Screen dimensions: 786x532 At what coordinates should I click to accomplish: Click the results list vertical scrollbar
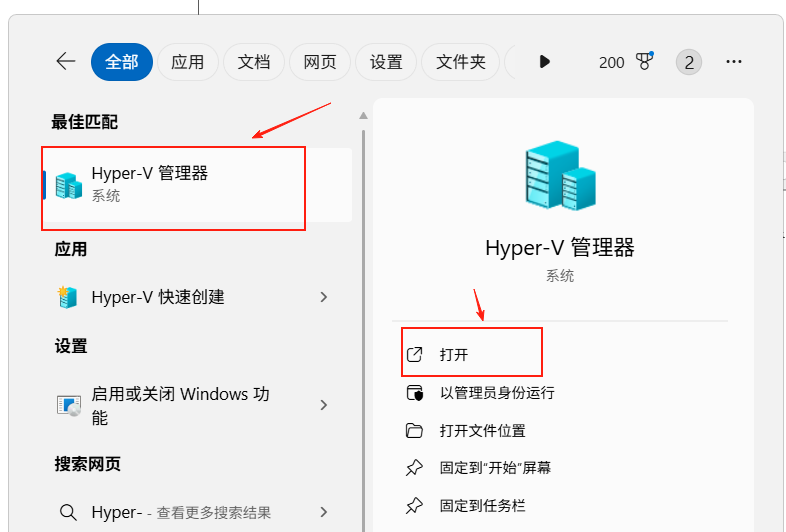[x=363, y=331]
